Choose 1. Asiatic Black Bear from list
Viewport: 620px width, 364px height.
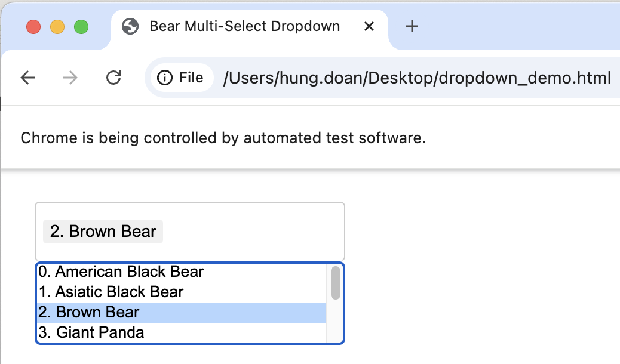(x=111, y=292)
